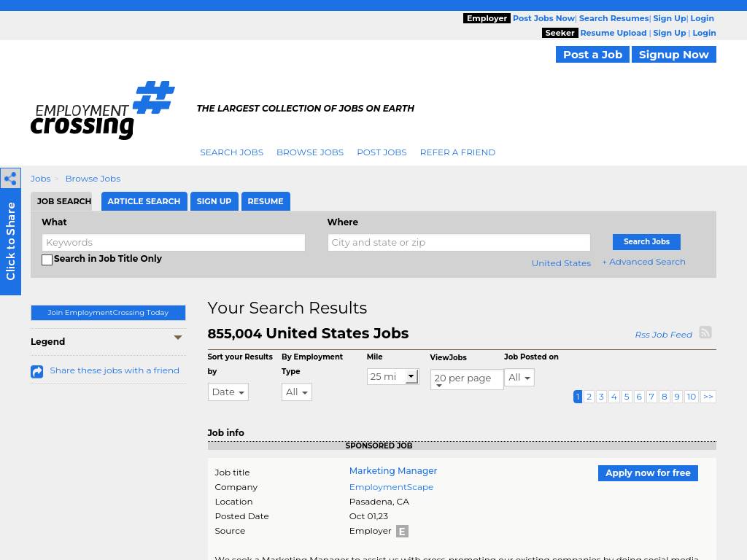Screen dimensions: 747x560
Task: Switch to the Article Search tab
Action: (x=144, y=201)
